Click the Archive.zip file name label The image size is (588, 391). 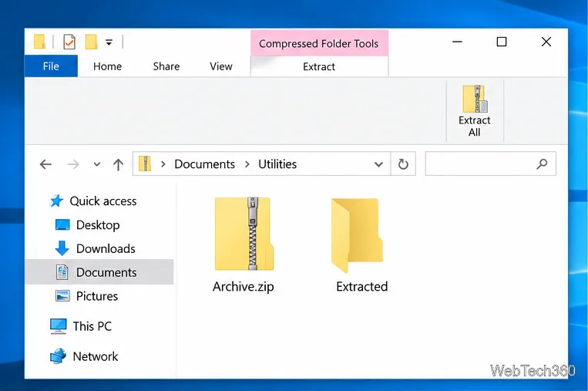click(244, 287)
